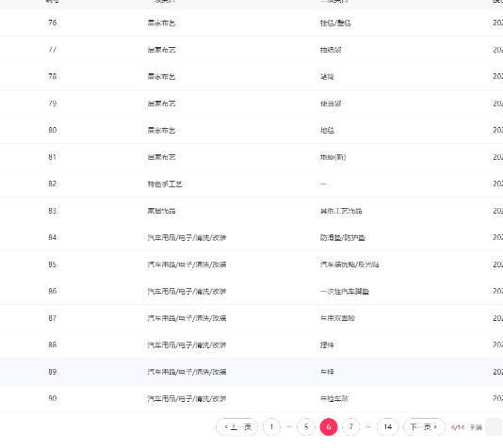The height and width of the screenshot is (448, 503).
Task: Click 一次性汽车脚垫 in row 86
Action: pyautogui.click(x=345, y=292)
